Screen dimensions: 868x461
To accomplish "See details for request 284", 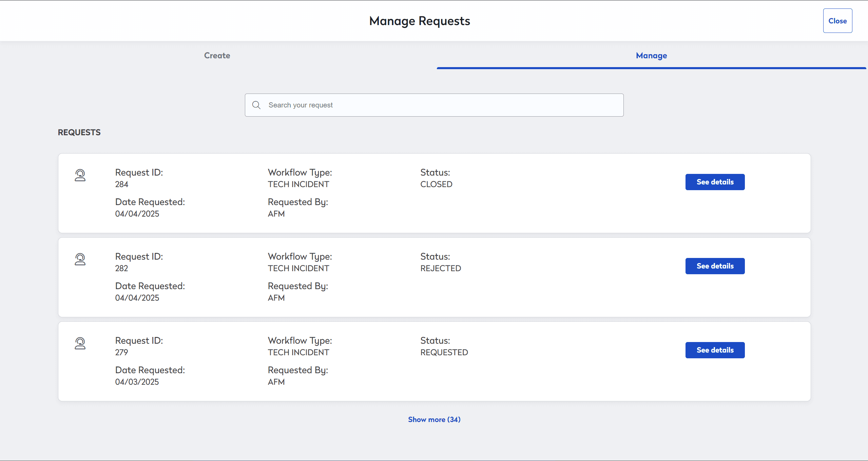I will tap(715, 182).
